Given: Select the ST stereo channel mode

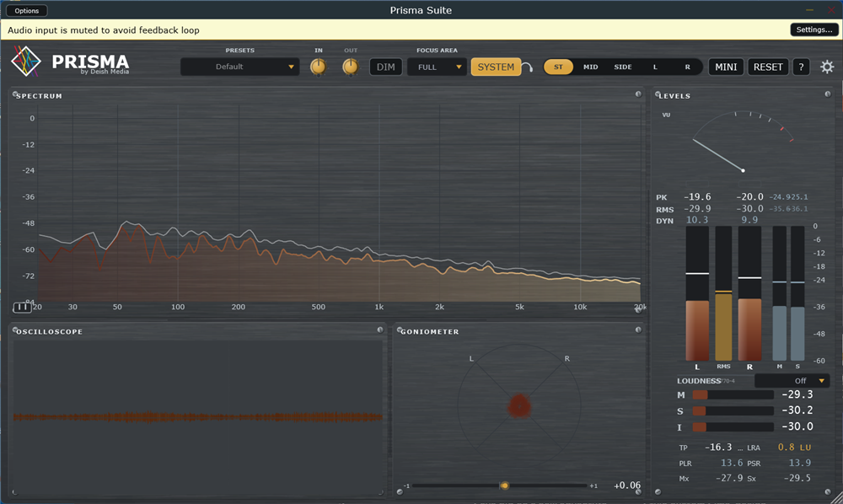Looking at the screenshot, I should tap(558, 67).
